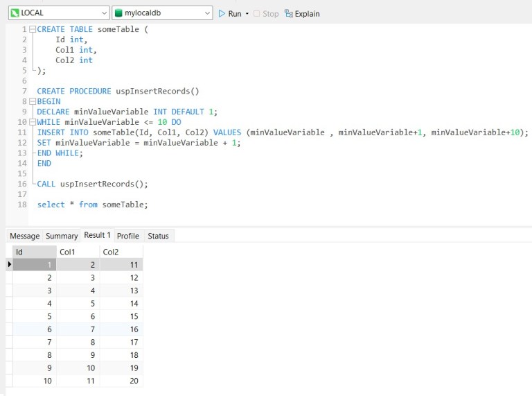This screenshot has height=396, width=532.
Task: Select Col2 cell with value 16
Action: click(121, 329)
